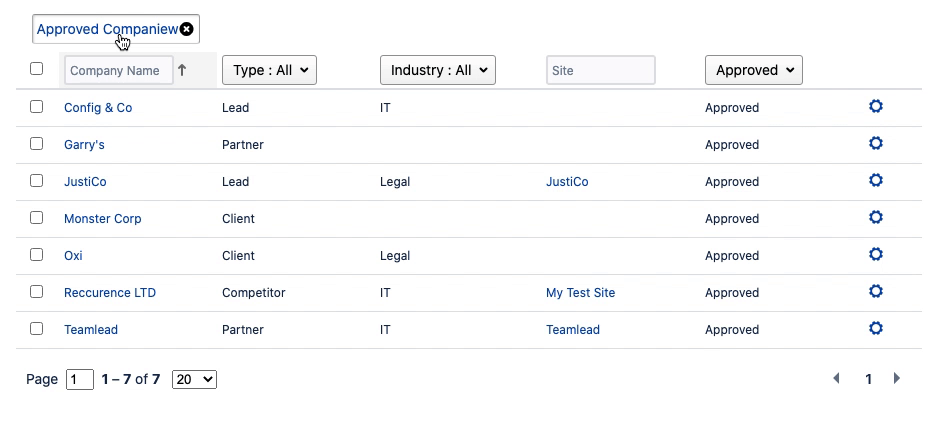Open gear menu for Teamlead row

(876, 329)
